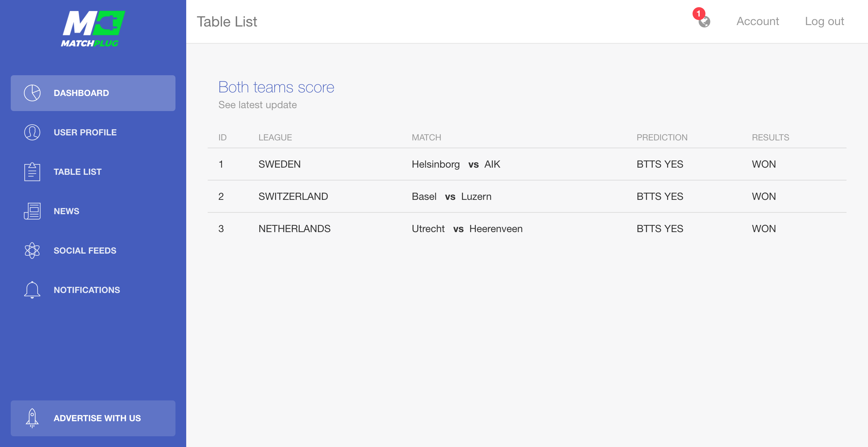Viewport: 868px width, 447px height.
Task: Click the red notification badge showing 1
Action: click(x=699, y=14)
